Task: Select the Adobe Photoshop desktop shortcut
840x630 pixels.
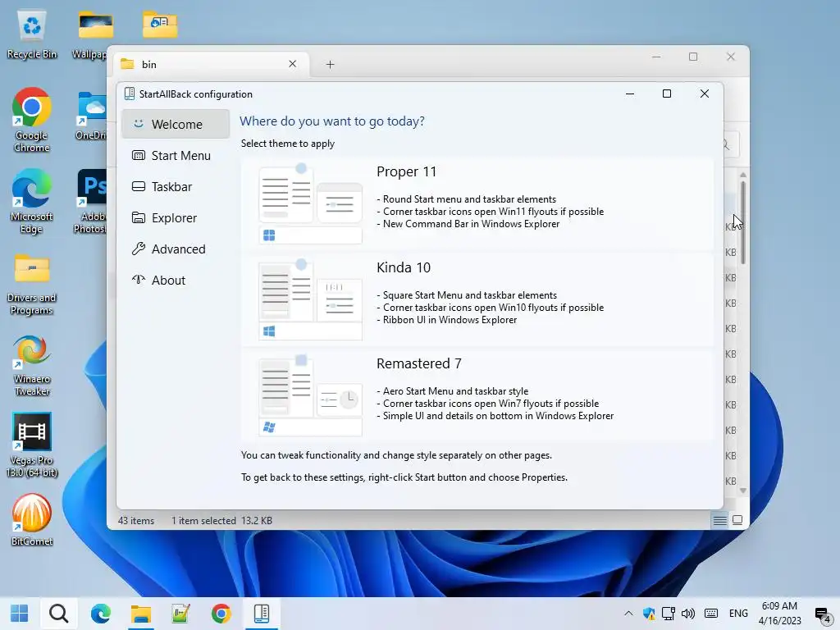Action: pyautogui.click(x=90, y=202)
